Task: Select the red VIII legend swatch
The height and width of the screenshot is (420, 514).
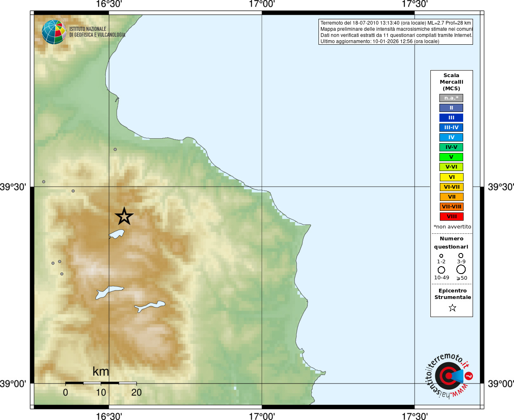Action: point(451,217)
